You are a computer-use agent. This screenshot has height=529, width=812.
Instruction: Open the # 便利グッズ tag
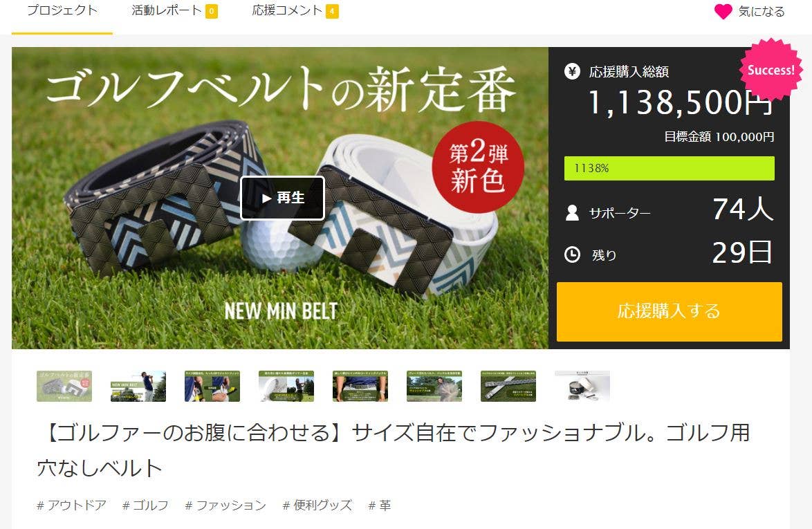click(x=317, y=505)
